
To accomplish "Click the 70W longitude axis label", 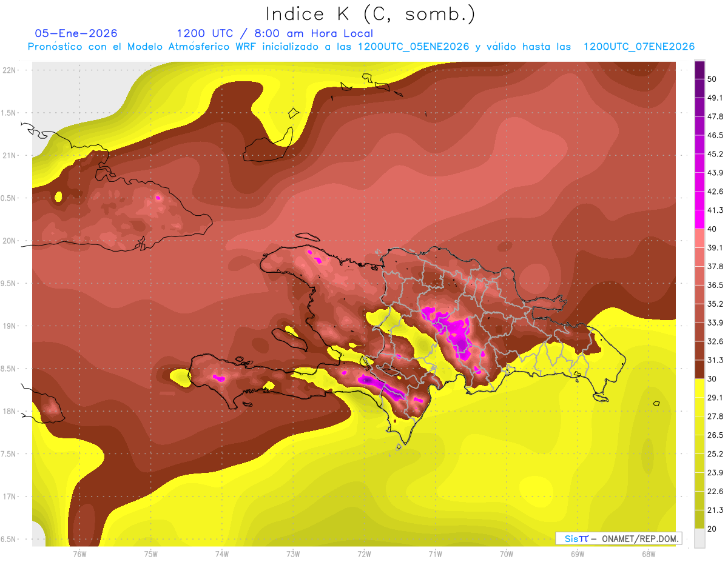I will coord(506,554).
